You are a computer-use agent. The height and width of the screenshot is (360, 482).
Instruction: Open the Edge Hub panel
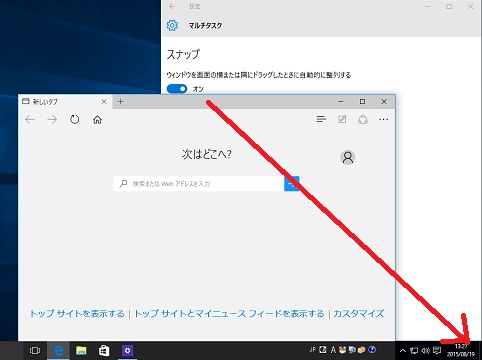321,119
